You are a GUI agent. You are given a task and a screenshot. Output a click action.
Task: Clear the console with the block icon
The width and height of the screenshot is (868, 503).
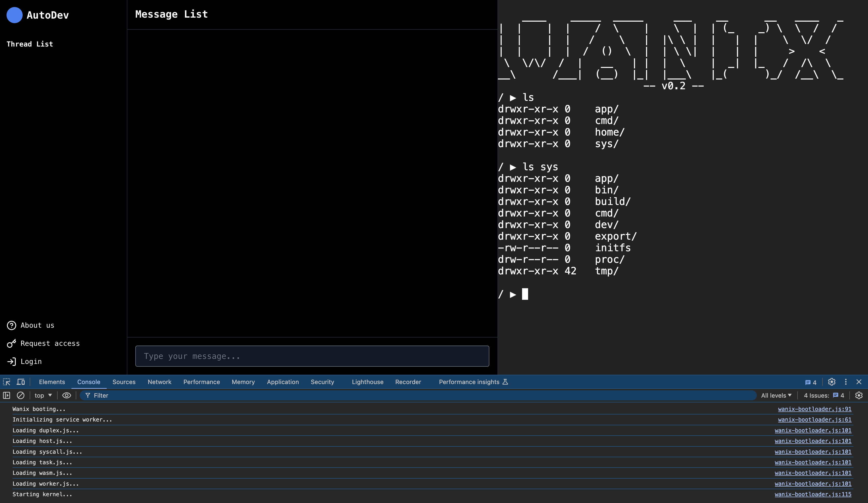[x=21, y=395]
